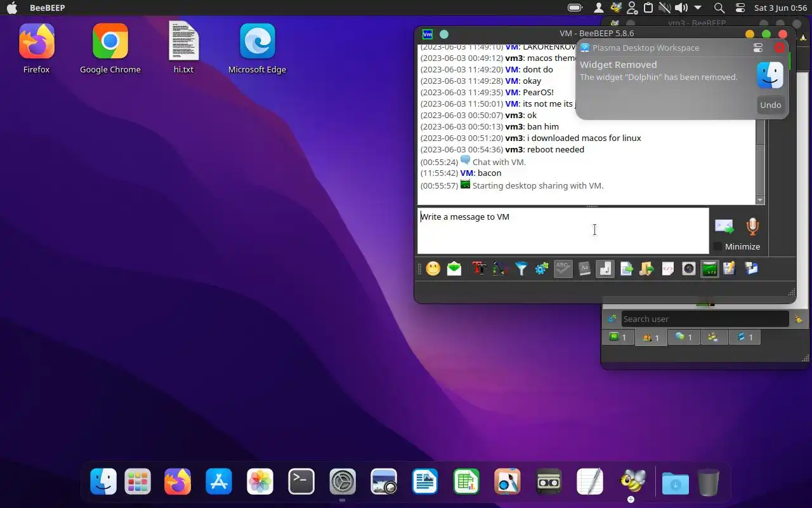This screenshot has height=508, width=812.
Task: Switch to chat bubbles tab in vm3 window
Action: [684, 337]
